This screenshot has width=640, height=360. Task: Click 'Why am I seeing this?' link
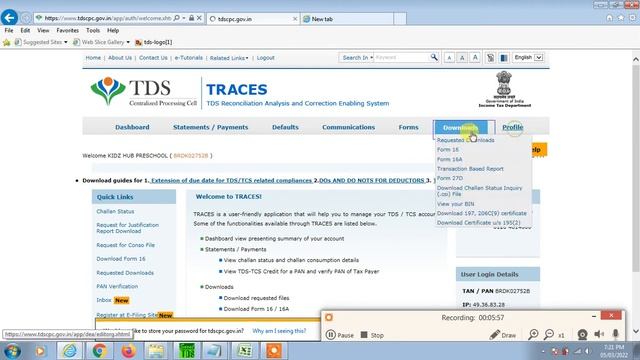tap(279, 331)
